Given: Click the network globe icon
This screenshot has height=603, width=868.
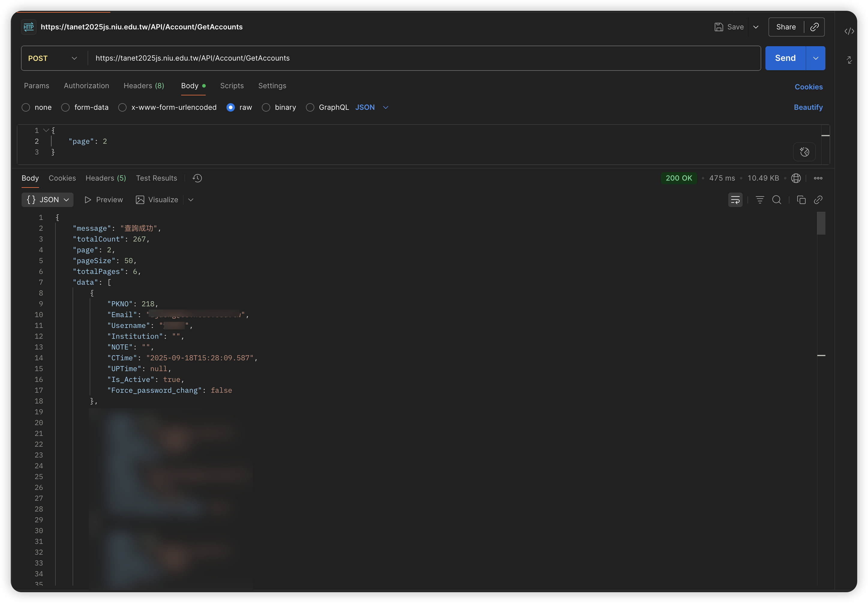Looking at the screenshot, I should pyautogui.click(x=796, y=178).
